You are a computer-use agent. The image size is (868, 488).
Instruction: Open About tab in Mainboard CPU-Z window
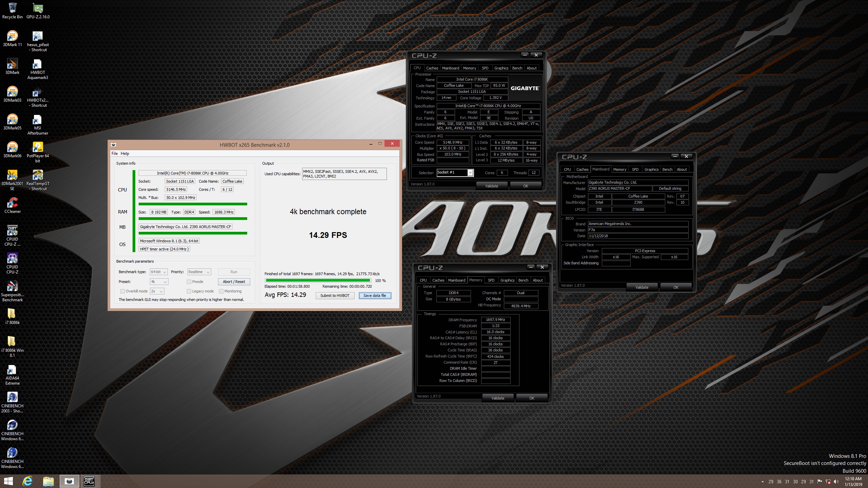point(682,169)
